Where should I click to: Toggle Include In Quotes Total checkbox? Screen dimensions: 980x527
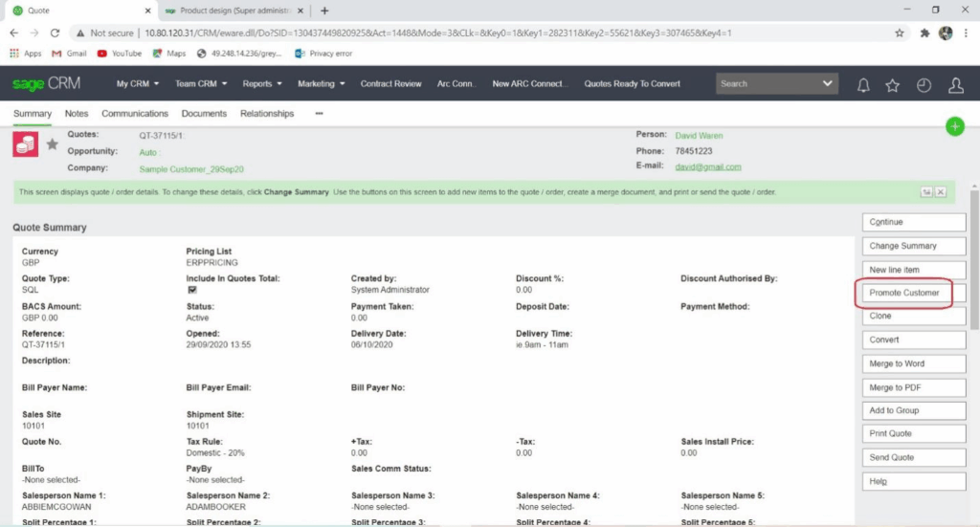pos(191,290)
